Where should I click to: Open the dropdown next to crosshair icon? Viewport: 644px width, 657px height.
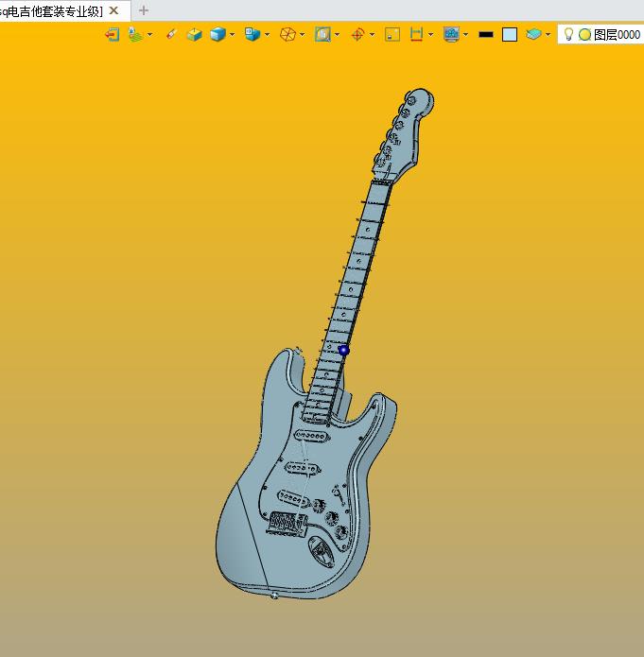click(x=372, y=35)
